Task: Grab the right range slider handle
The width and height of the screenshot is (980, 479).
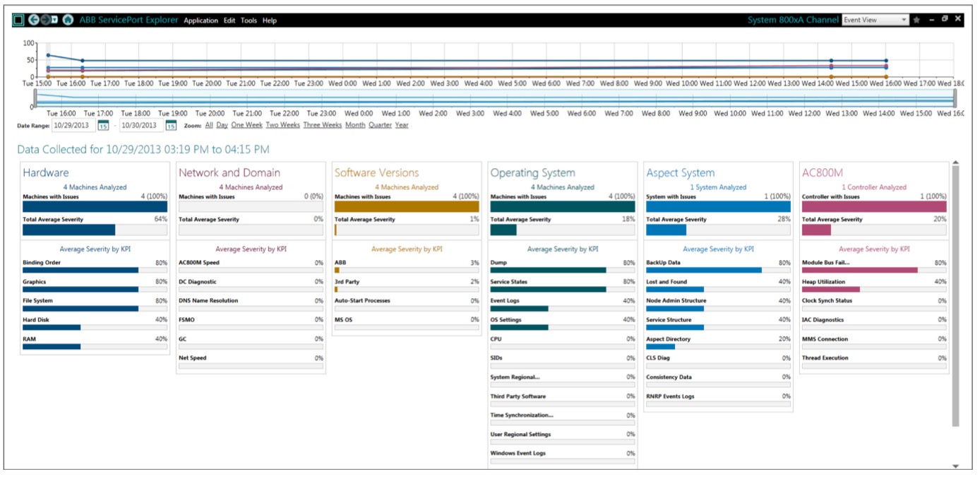Action: (x=955, y=98)
